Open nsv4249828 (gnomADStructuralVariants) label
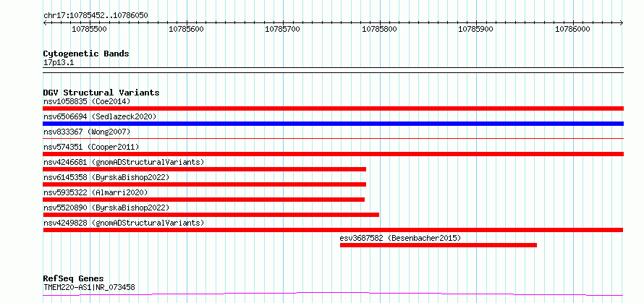The height and width of the screenshot is (303, 644). click(x=124, y=223)
